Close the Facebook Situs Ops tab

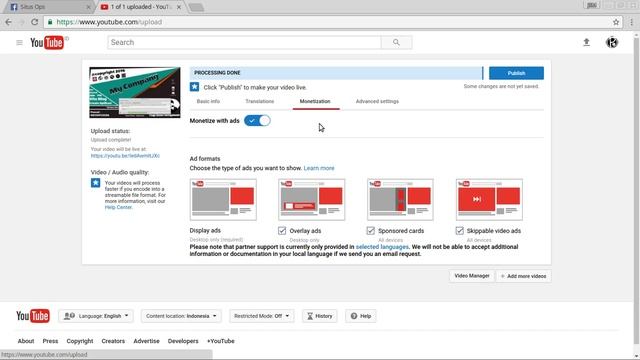88,7
